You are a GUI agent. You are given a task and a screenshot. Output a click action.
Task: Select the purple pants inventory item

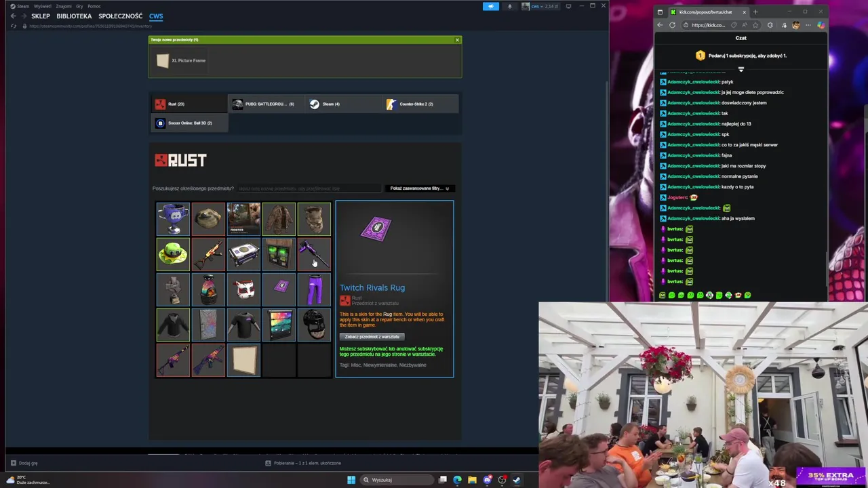click(314, 289)
